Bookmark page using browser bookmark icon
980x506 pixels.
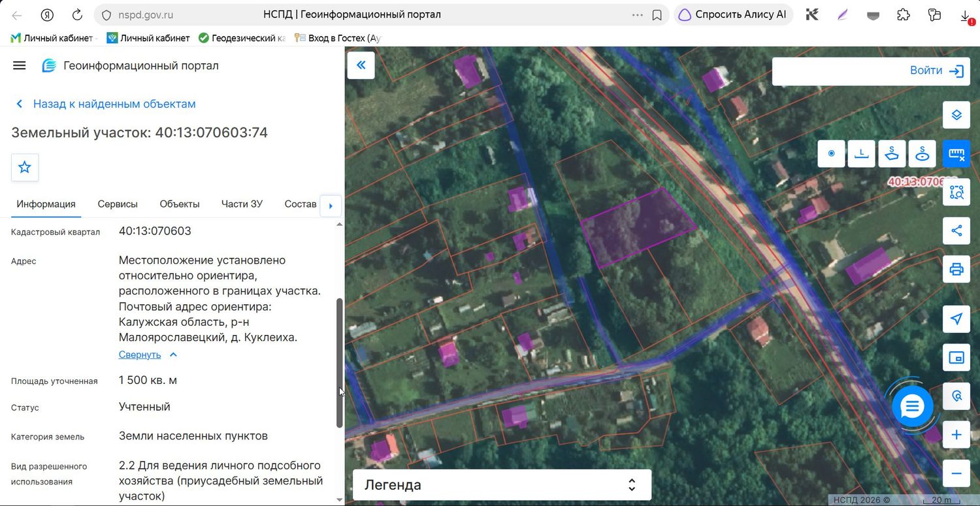[657, 14]
